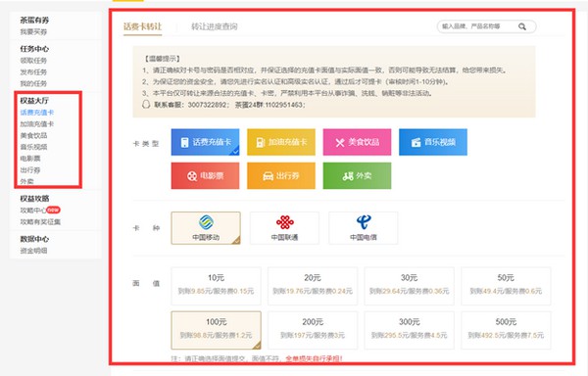
Task: Switch to the 话费卡转让 tab
Action: point(142,26)
